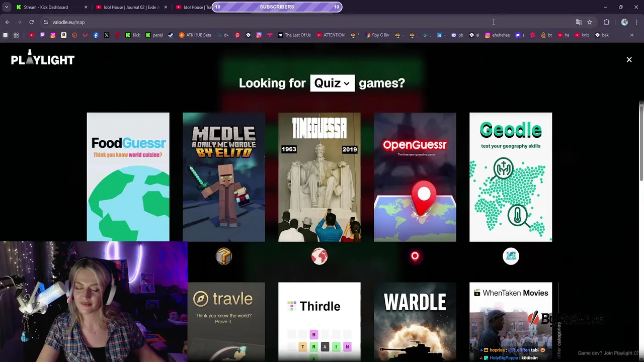
Task: Open the Geodle geography game card
Action: (x=511, y=177)
